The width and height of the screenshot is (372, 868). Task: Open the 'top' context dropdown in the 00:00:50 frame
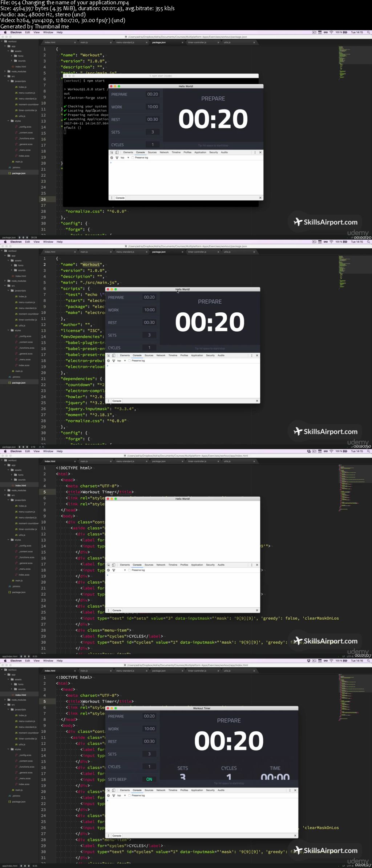pyautogui.click(x=122, y=361)
